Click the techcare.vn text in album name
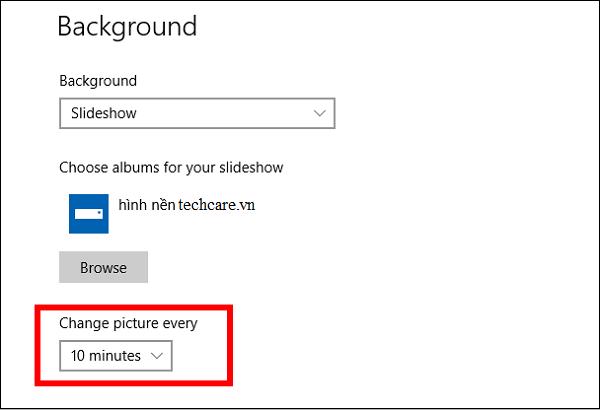Image resolution: width=600 pixels, height=410 pixels. coord(220,204)
